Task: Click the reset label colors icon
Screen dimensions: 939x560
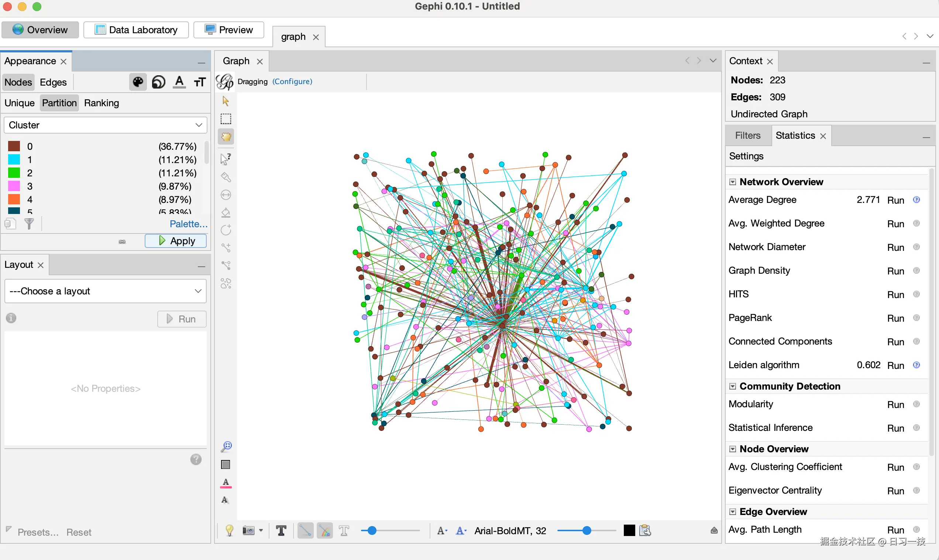Action: (226, 483)
